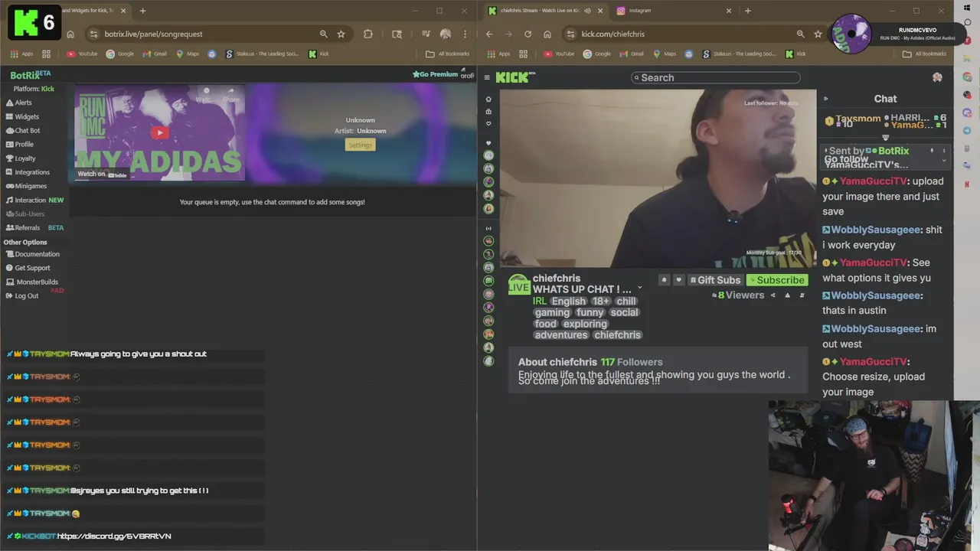Expand pinned BotRix message chevron
Image resolution: width=980 pixels, height=551 pixels.
pyautogui.click(x=943, y=160)
